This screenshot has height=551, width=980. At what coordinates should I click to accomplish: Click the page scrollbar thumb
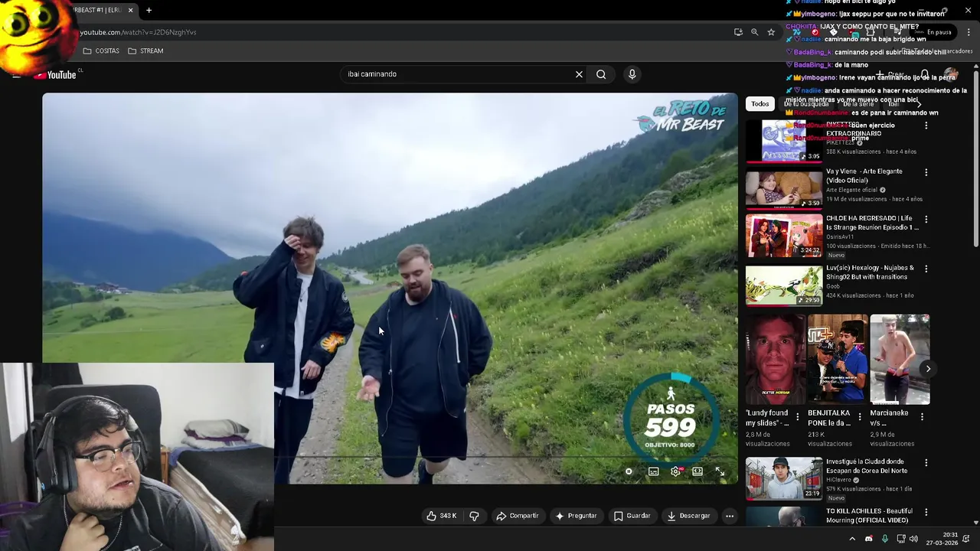tap(975, 159)
